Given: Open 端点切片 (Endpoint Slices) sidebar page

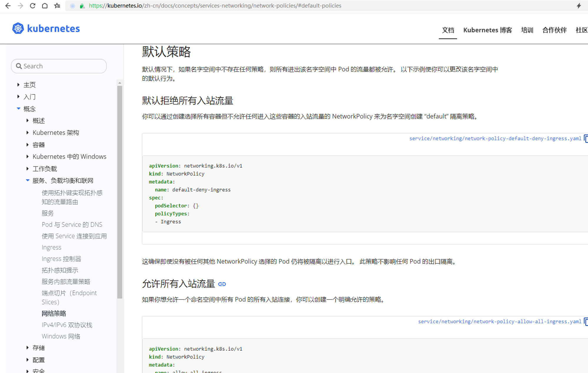Looking at the screenshot, I should (69, 297).
